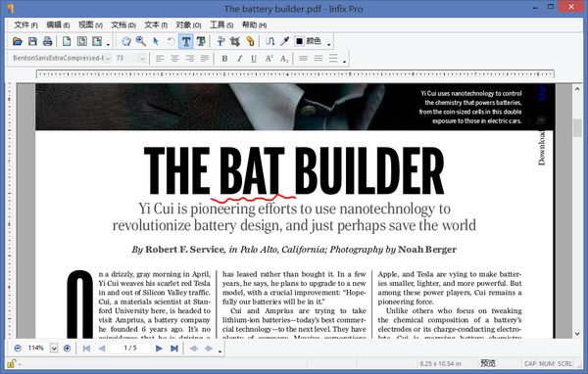Viewport: 588px width, 374px height.
Task: Go to the previous page arrow
Action: (102, 349)
